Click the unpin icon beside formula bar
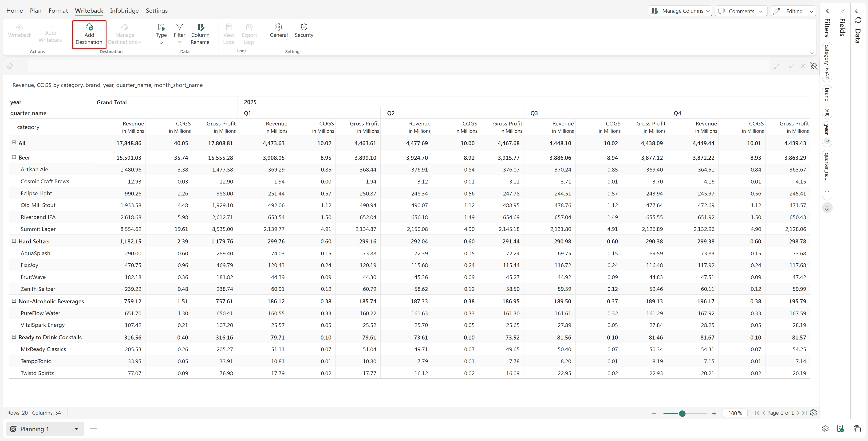Viewport: 868px width, 441px height. [x=813, y=66]
